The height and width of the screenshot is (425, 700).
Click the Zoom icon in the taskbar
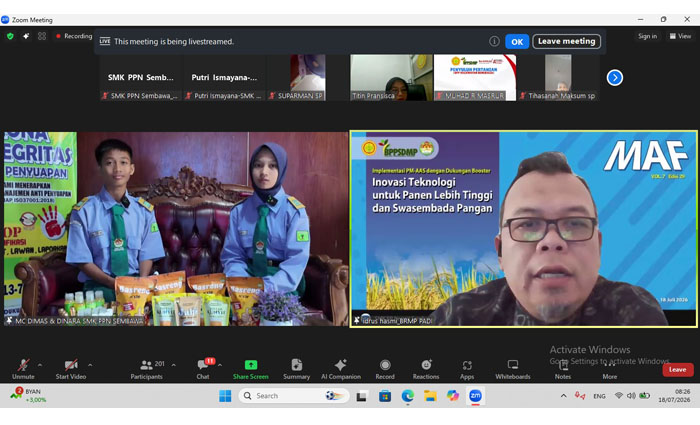[x=475, y=396]
